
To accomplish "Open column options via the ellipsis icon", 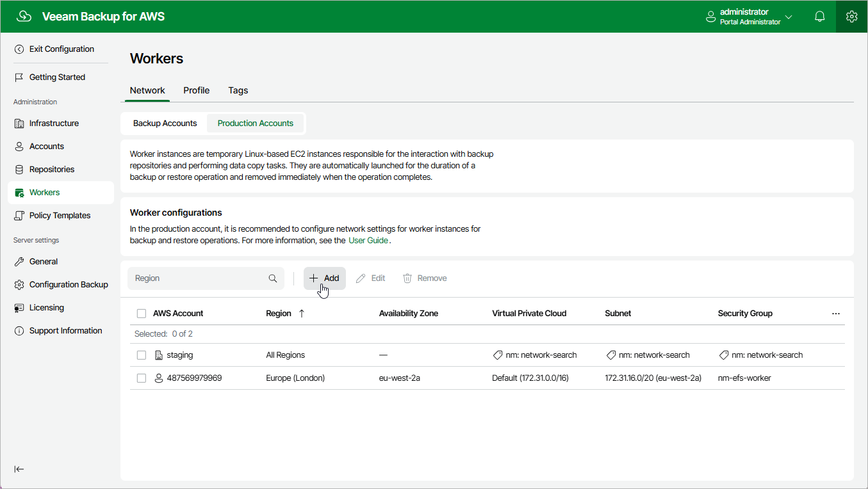I will click(835, 314).
